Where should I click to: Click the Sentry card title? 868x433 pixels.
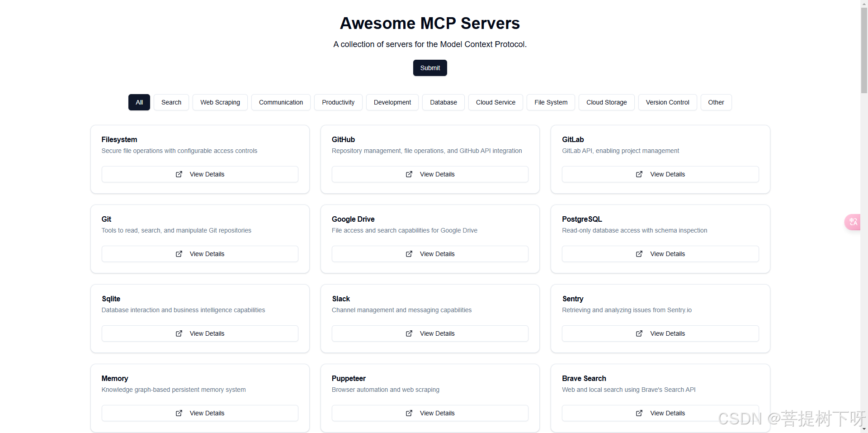573,299
